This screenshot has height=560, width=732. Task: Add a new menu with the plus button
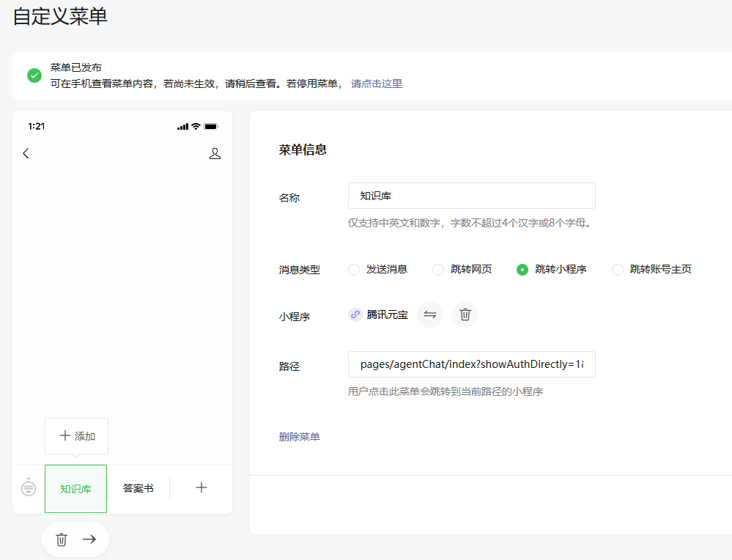201,487
